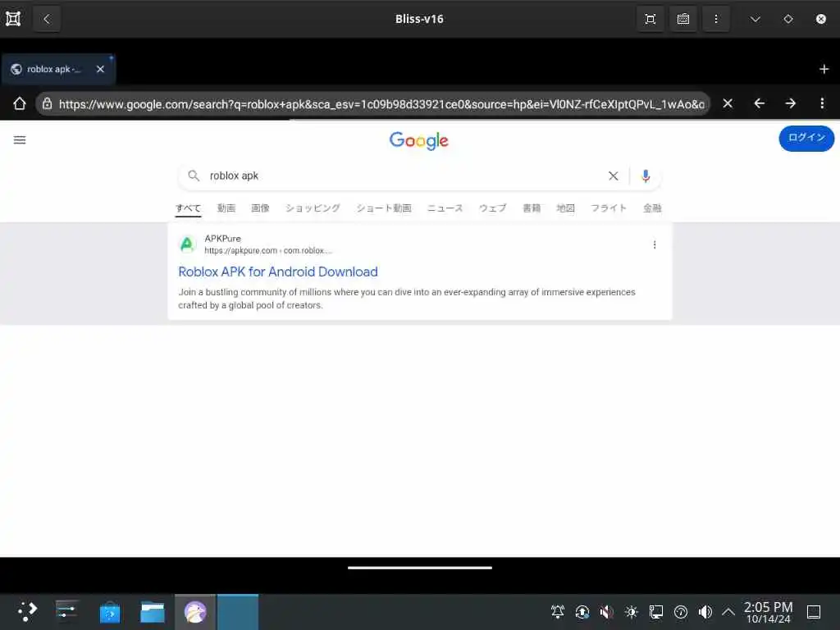The height and width of the screenshot is (630, 840).
Task: Open the Dolphin file manager in taskbar
Action: tap(152, 612)
